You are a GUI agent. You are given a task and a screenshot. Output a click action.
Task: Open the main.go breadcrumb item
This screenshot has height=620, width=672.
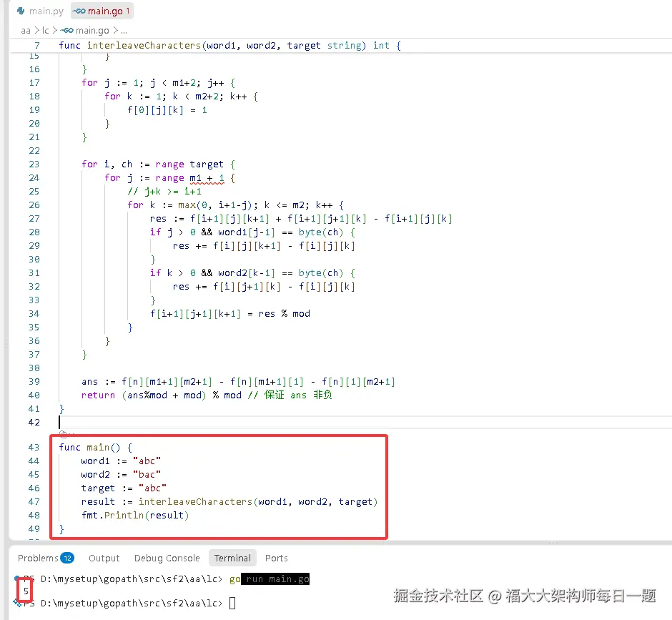pyautogui.click(x=92, y=31)
